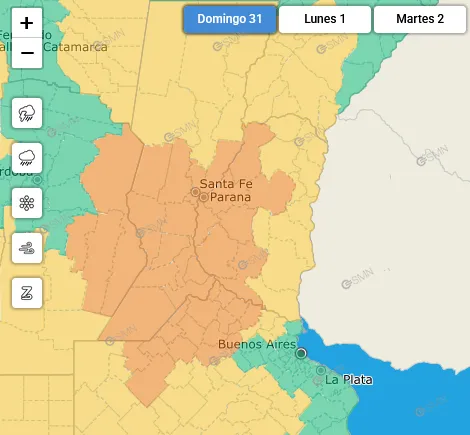Click the Parana map label
The image size is (470, 435).
pyautogui.click(x=230, y=197)
